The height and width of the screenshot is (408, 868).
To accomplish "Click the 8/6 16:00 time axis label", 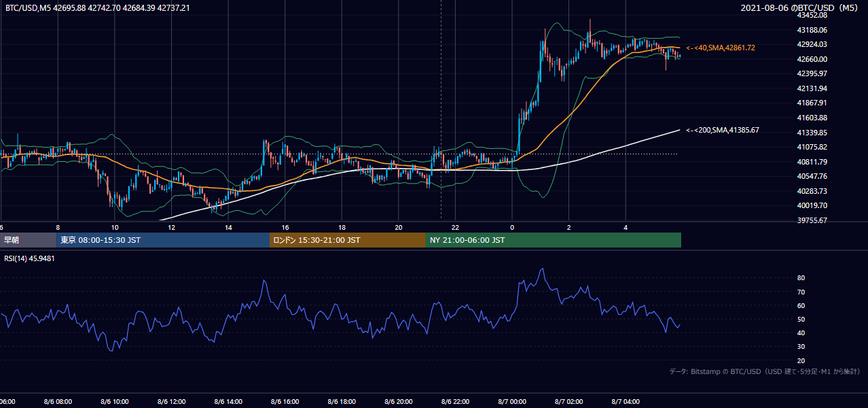I will coord(285,402).
